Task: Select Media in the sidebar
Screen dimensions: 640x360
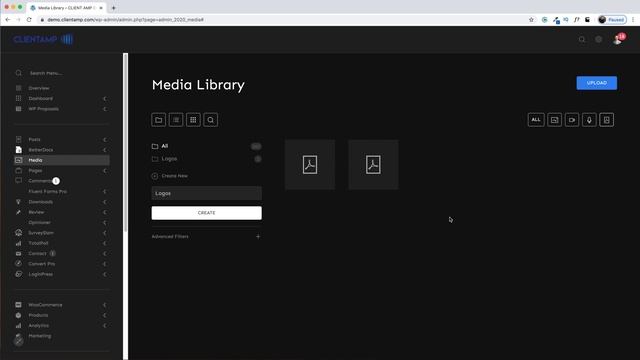Action: click(62, 160)
